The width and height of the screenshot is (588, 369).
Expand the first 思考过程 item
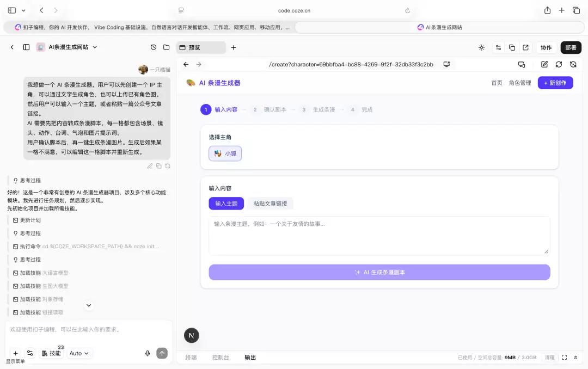[x=27, y=180]
